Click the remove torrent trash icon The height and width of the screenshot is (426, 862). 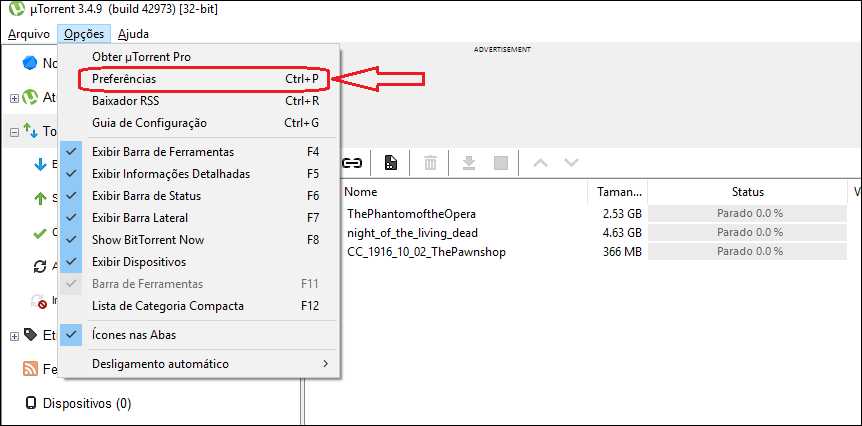click(430, 162)
